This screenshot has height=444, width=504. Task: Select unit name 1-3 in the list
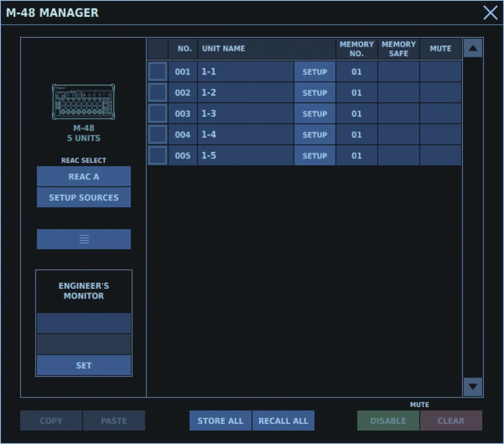[246, 114]
